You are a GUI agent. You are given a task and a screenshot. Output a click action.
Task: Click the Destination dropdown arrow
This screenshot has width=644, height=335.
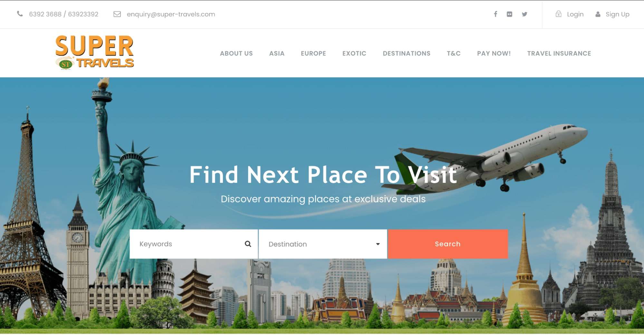click(378, 244)
